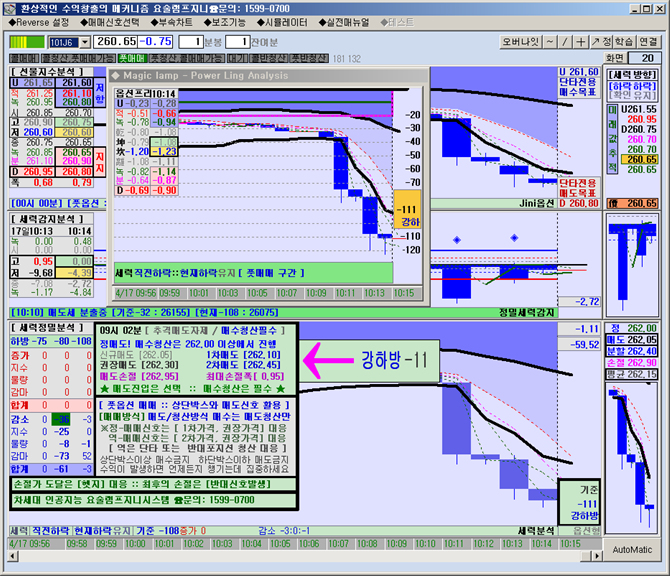Screen dimensions: 670x576
Task: Click the ↗ arrow tool button
Action: click(x=595, y=42)
